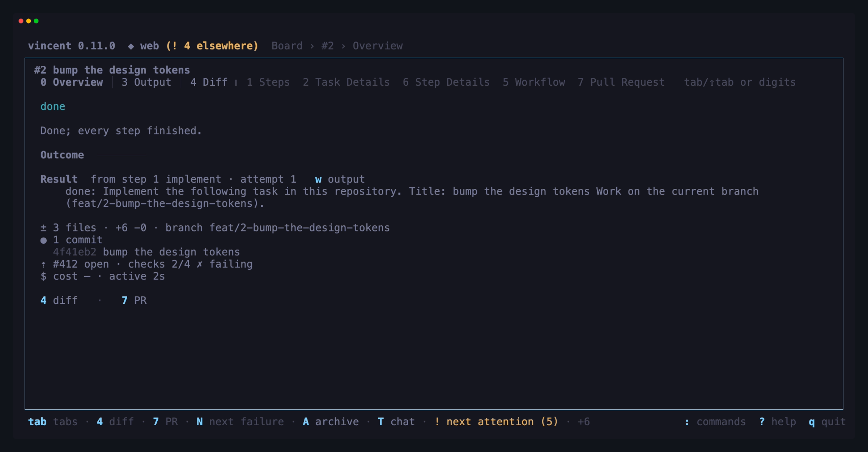Click the green maximize window dot
Image resolution: width=868 pixels, height=452 pixels.
tap(36, 21)
